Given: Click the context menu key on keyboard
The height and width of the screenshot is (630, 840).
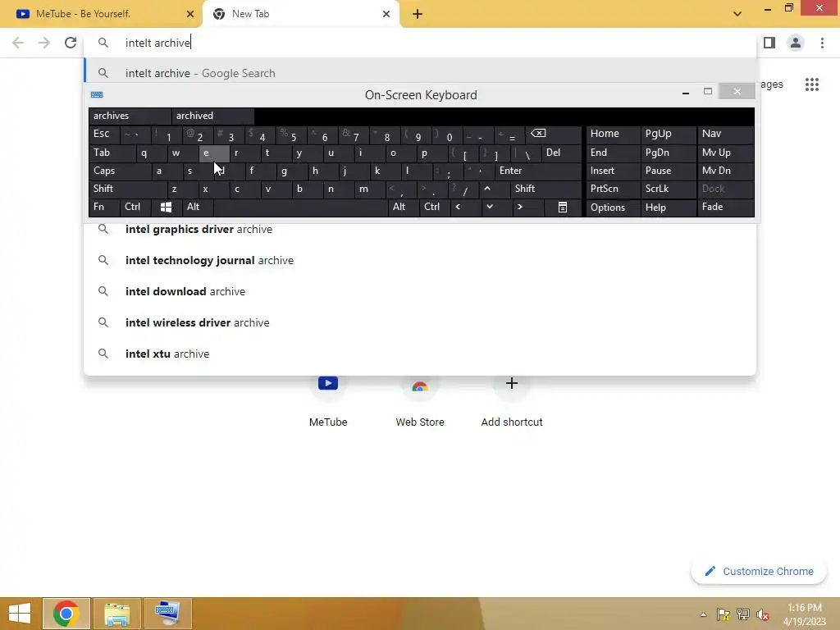Looking at the screenshot, I should click(563, 208).
